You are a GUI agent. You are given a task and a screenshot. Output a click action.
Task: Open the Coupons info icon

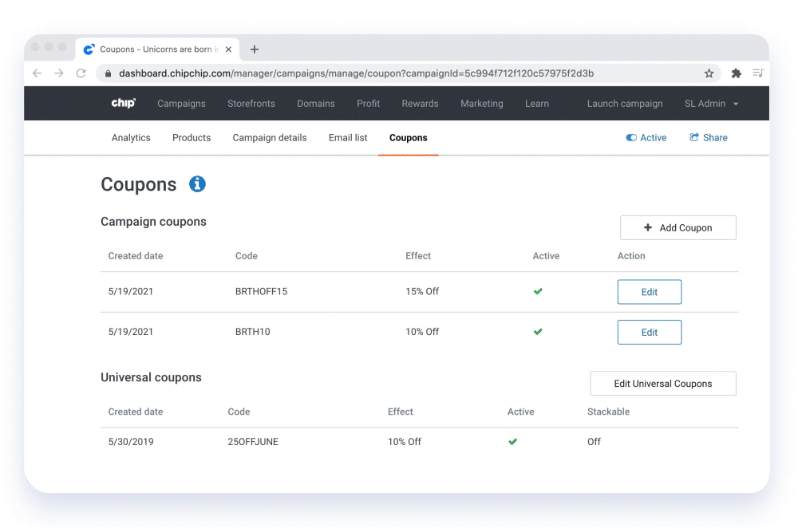click(197, 183)
